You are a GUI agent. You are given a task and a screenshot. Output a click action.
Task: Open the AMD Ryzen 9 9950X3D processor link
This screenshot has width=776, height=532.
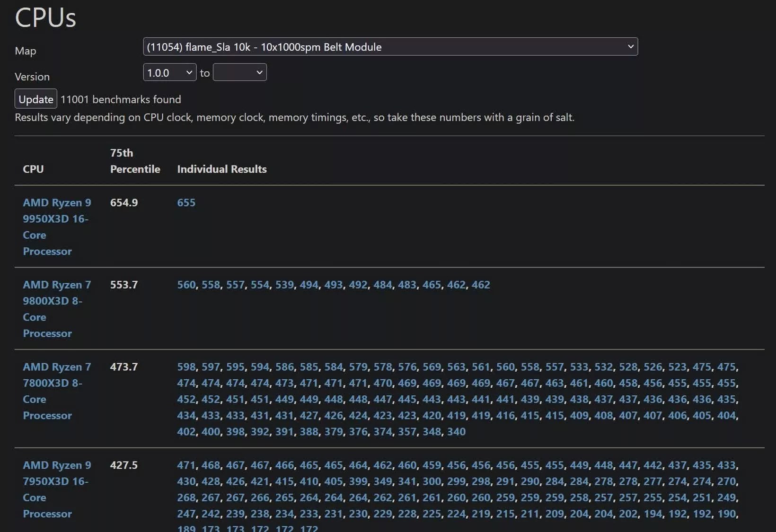(57, 227)
